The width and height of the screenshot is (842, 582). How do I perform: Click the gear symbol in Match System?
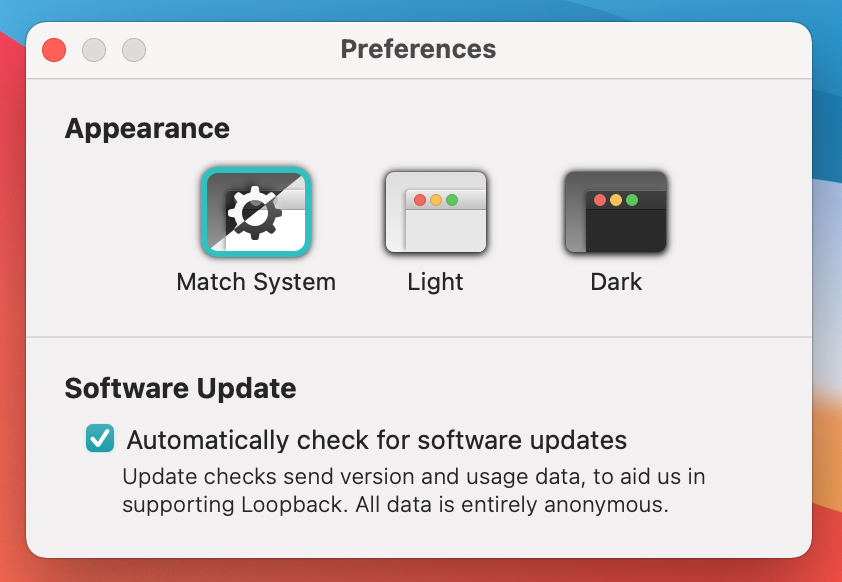click(255, 213)
